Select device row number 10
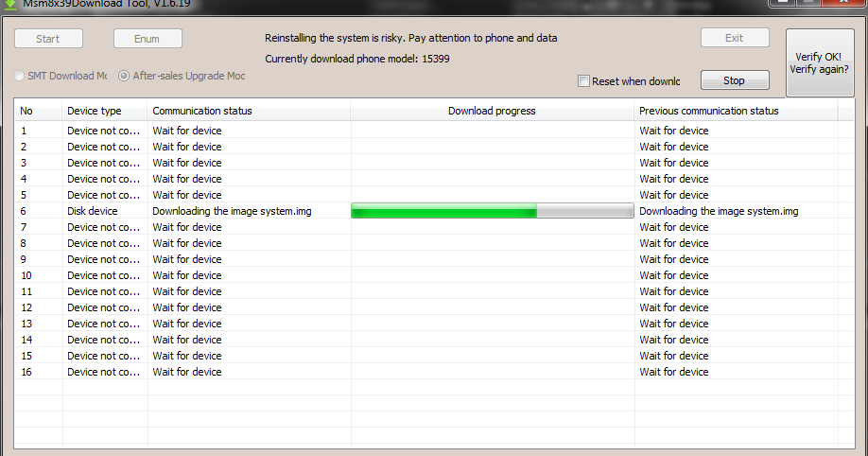This screenshot has width=868, height=456. [426, 275]
